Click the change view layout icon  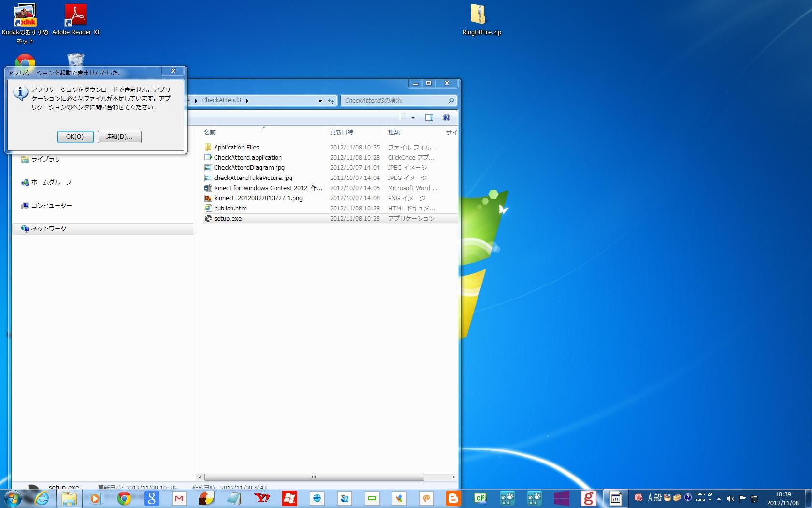coord(402,118)
